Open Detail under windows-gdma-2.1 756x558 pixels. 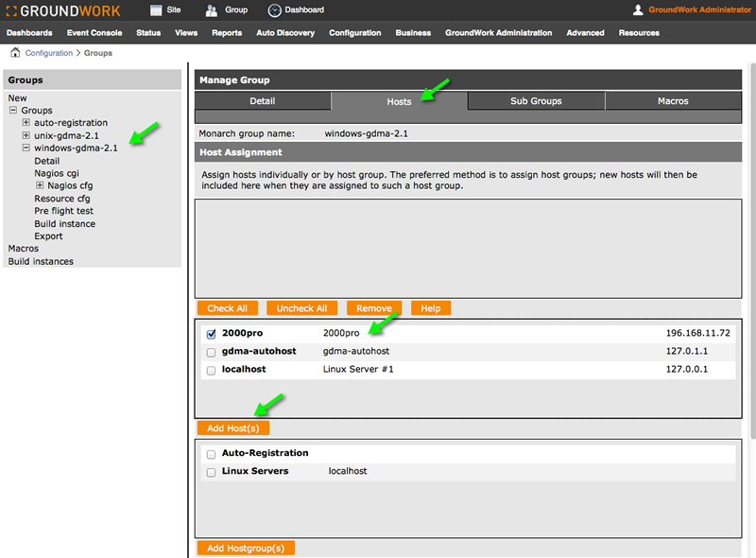coord(46,161)
